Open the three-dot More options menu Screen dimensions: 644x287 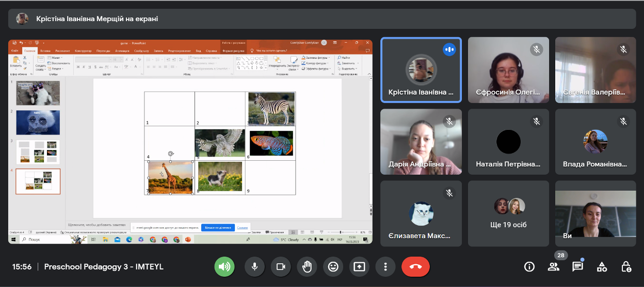tap(385, 266)
